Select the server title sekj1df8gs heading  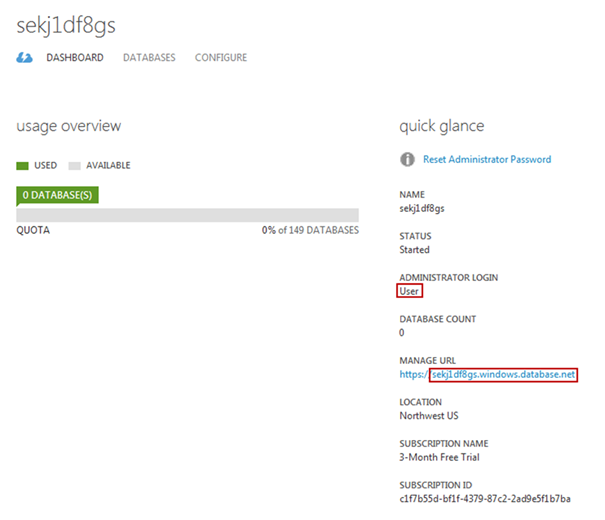66,26
